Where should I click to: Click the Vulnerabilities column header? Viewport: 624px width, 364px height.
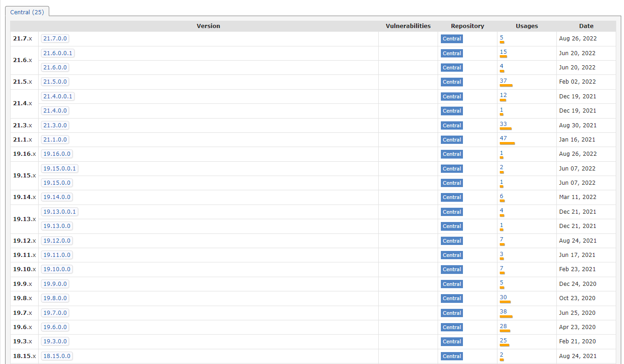[x=408, y=26]
